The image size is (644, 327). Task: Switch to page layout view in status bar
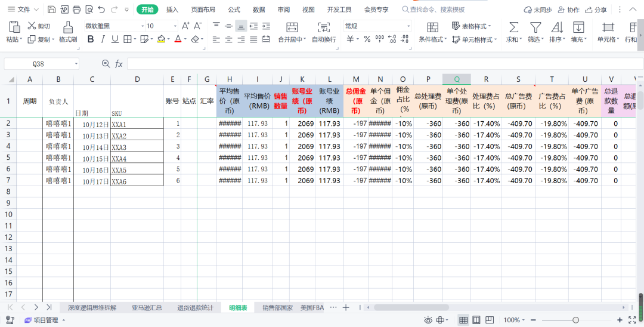pos(476,320)
